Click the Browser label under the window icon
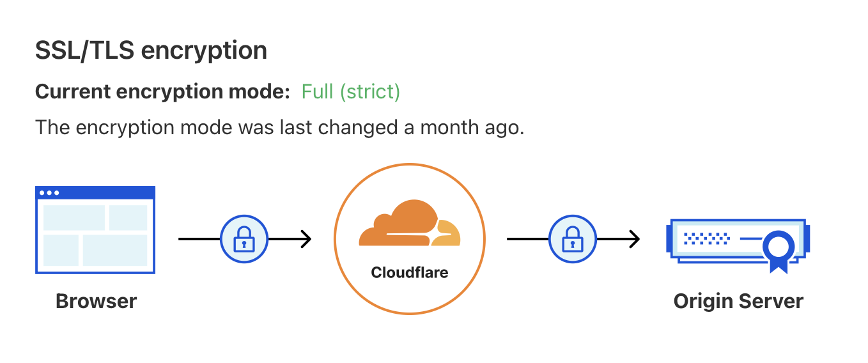Viewport: 868px width, 363px height. pos(96,301)
